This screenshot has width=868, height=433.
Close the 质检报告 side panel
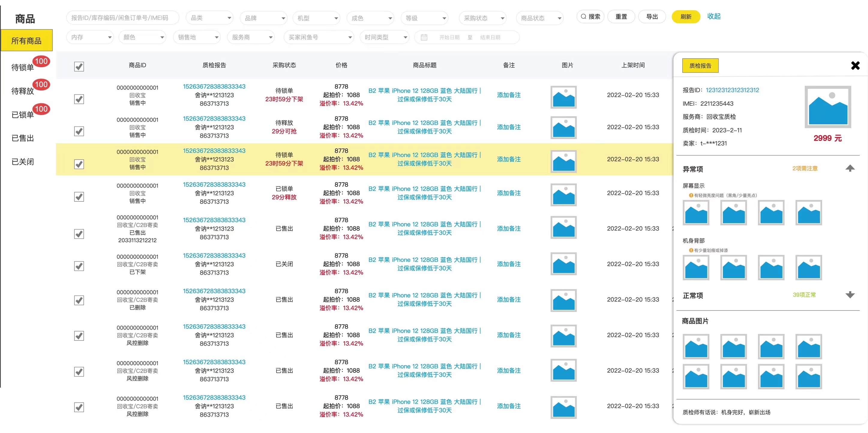click(855, 65)
